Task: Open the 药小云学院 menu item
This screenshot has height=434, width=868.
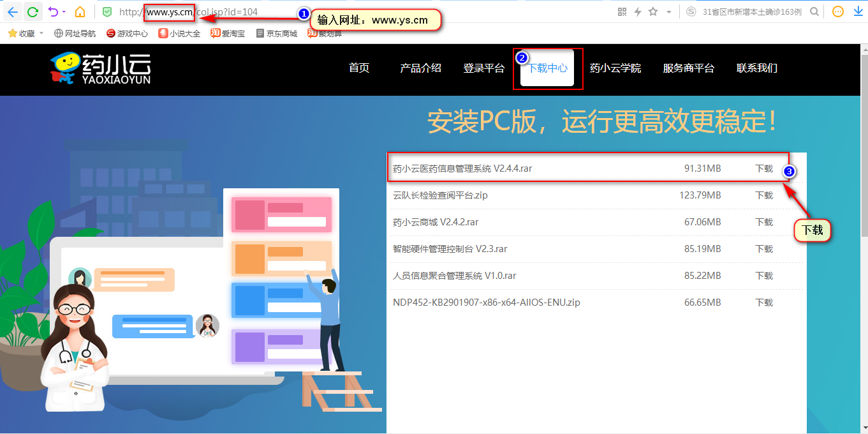Action: pos(615,68)
